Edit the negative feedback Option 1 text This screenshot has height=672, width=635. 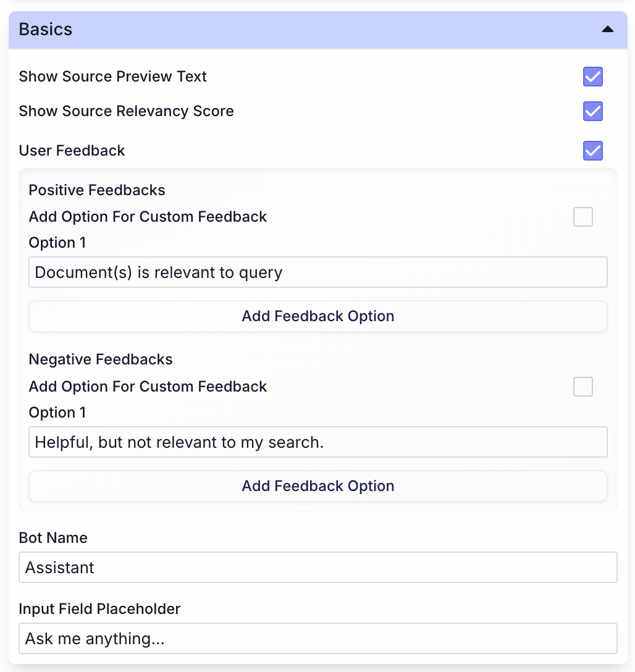[x=317, y=442]
